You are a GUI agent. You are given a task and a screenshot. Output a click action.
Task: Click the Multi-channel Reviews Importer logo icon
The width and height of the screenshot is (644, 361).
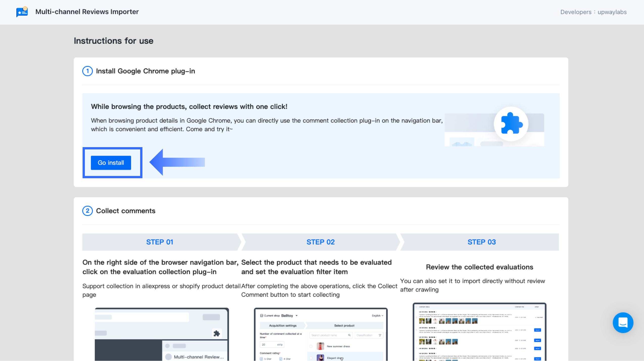tap(22, 12)
